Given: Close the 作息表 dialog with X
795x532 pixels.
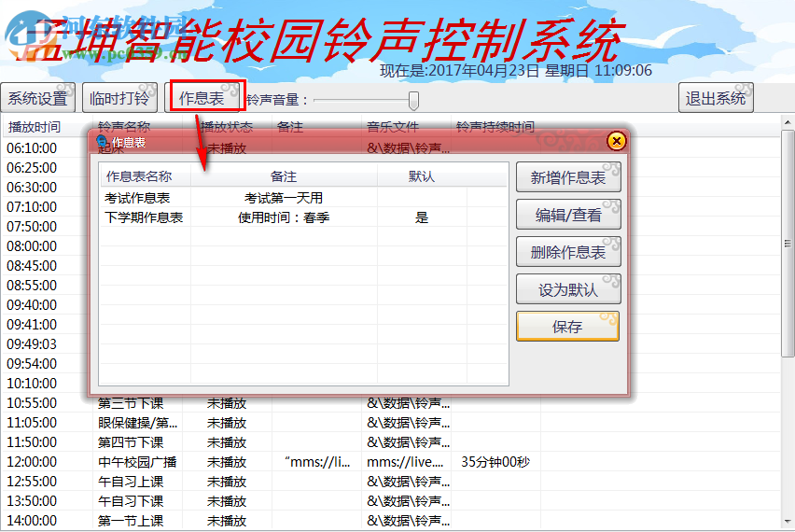Looking at the screenshot, I should pyautogui.click(x=617, y=141).
